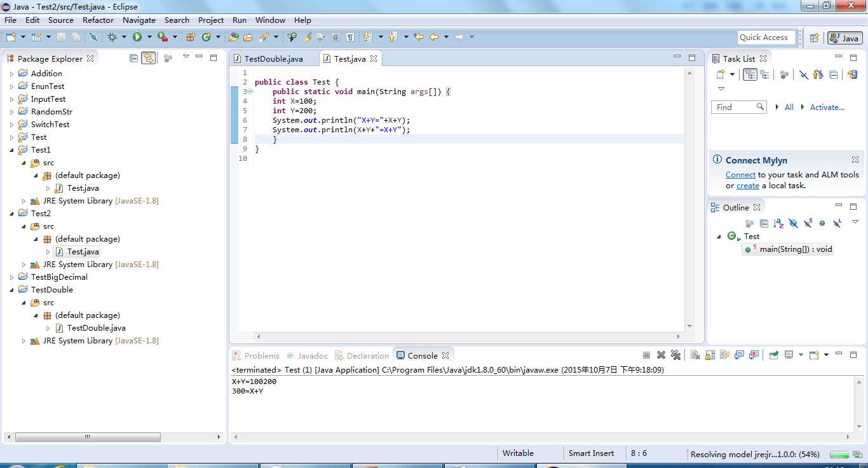Toggle Hide Static Members in Outline
Image resolution: width=868 pixels, height=468 pixels.
point(808,223)
